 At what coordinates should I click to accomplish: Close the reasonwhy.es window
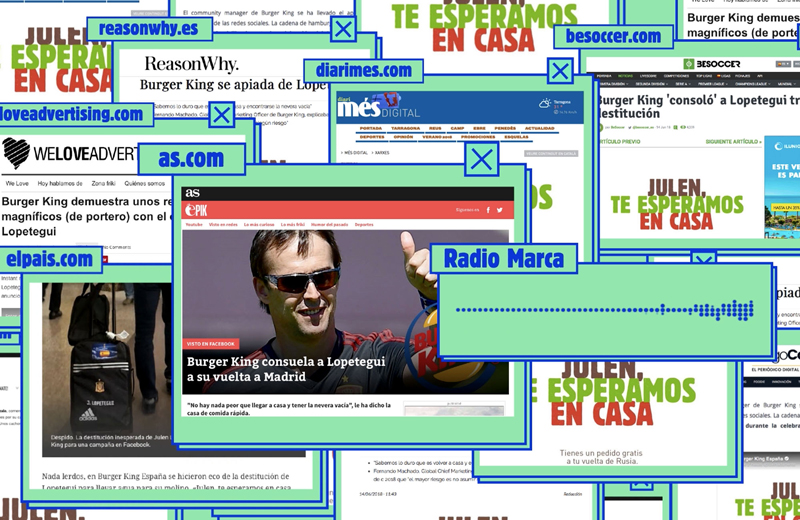343,29
